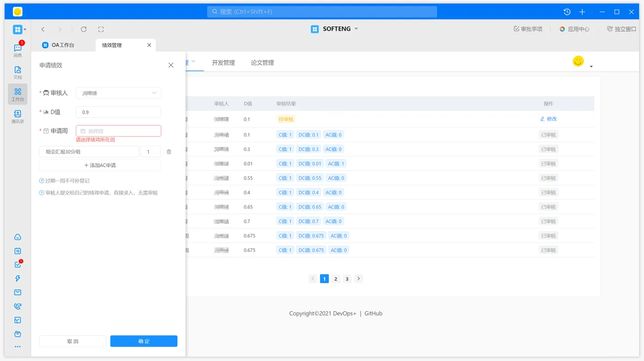Expand the SOFTENG workspace dropdown
Image resolution: width=644 pixels, height=361 pixels.
tap(356, 29)
